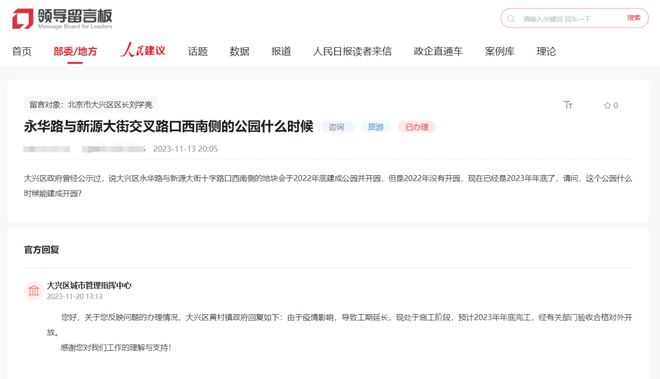The image size is (660, 379).
Task: Open the 人民建议 navigation item
Action: (143, 50)
